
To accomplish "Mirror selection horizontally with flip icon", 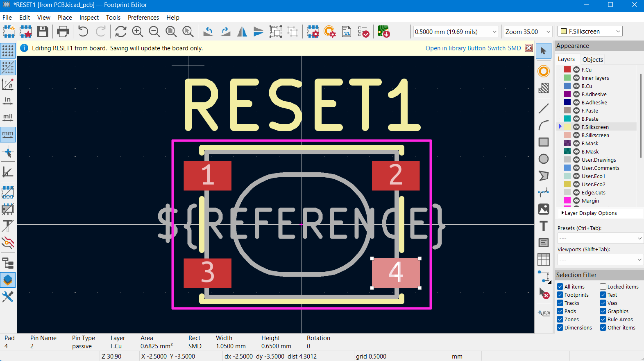I will coord(242,32).
